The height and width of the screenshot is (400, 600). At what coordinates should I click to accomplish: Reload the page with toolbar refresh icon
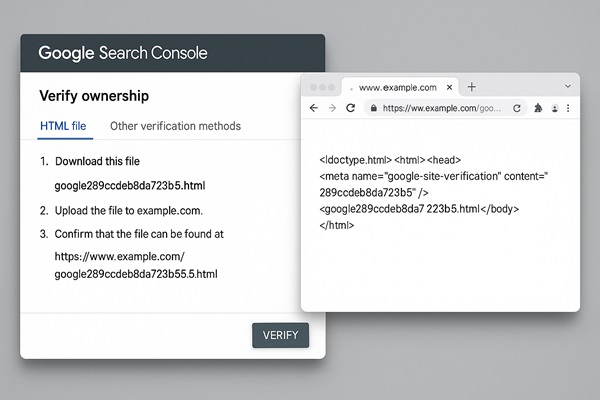[351, 107]
